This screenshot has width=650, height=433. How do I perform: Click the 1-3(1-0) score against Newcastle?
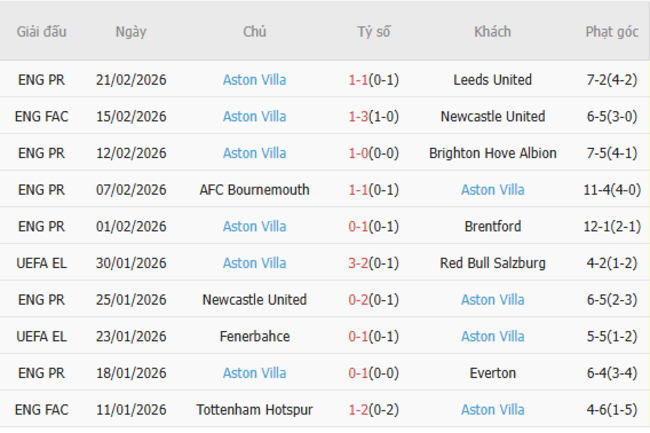coord(373,117)
